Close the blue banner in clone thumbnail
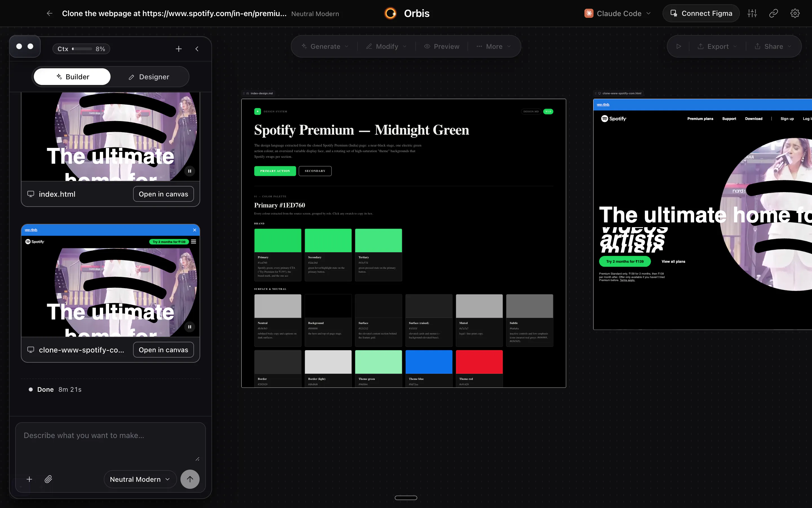This screenshot has height=508, width=812. point(195,230)
